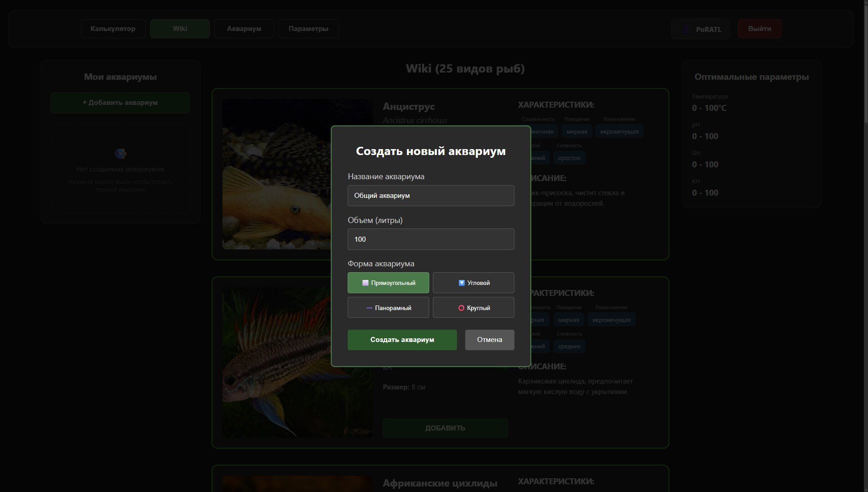
Task: Choose the Угловой aquarium shape
Action: point(473,283)
